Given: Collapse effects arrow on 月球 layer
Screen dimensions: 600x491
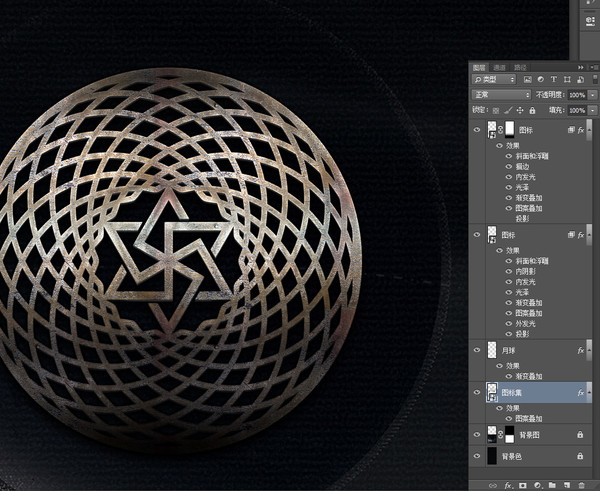Looking at the screenshot, I should [x=589, y=350].
